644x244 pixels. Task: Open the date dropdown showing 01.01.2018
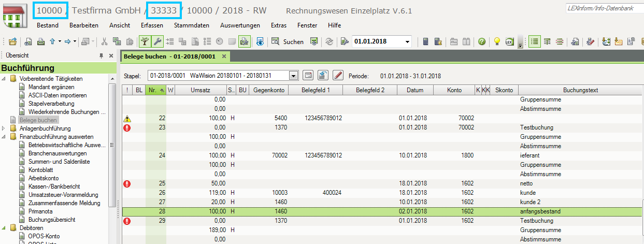407,42
